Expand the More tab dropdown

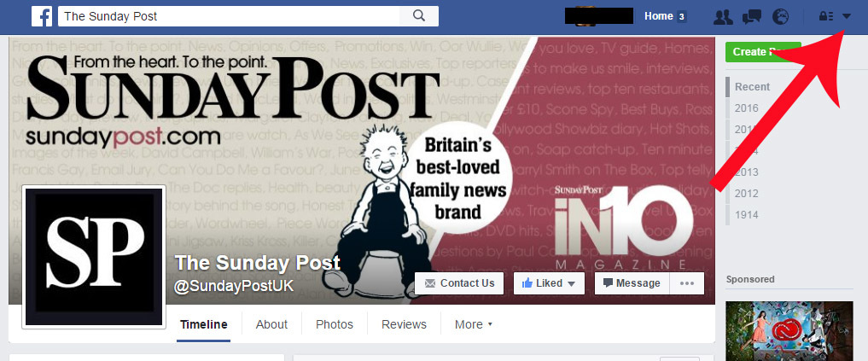pyautogui.click(x=474, y=324)
